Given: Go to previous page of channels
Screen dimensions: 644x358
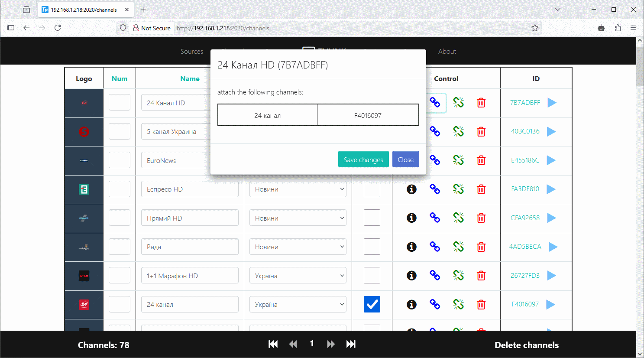Looking at the screenshot, I should coord(293,344).
